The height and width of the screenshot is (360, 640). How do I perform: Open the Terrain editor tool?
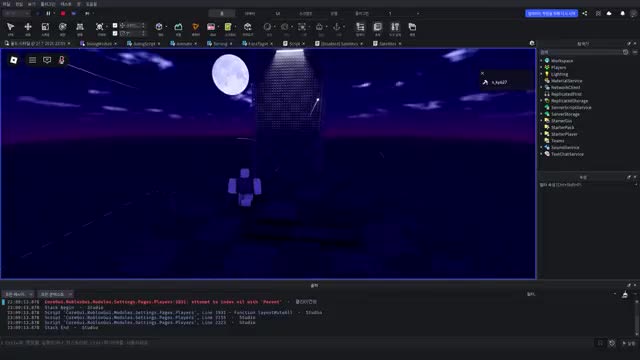coord(178,27)
